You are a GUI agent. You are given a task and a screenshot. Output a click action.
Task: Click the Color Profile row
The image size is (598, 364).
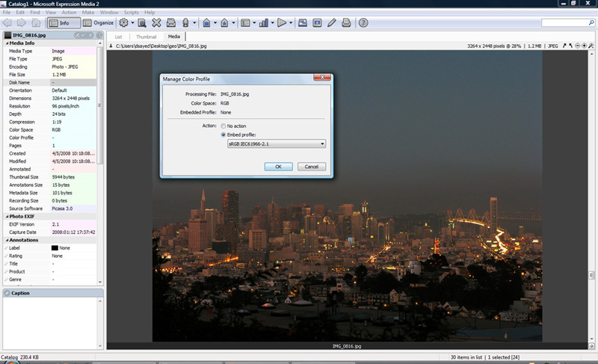[x=50, y=138]
